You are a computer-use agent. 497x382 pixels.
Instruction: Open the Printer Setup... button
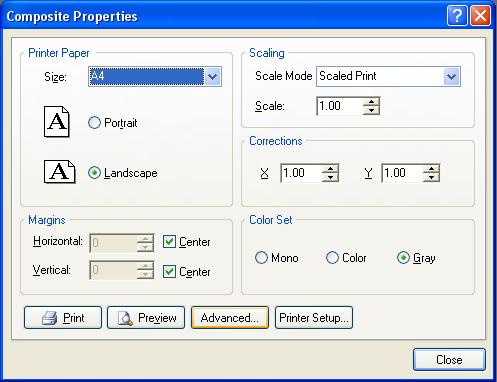pos(314,318)
